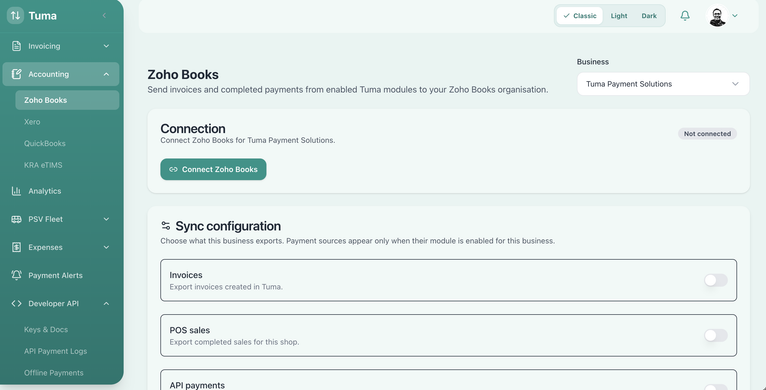Viewport: 766px width, 390px height.
Task: Click the Zoho Books page heading
Action: 183,74
